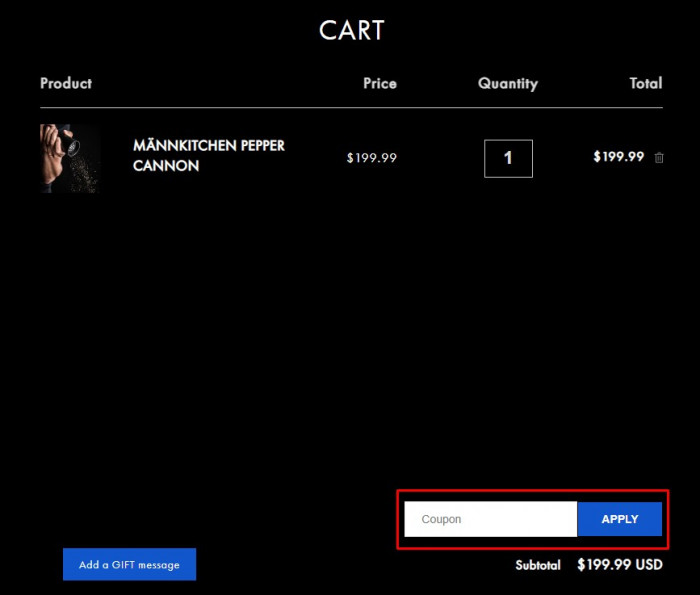The width and height of the screenshot is (700, 595).
Task: Click the Quantity column header
Action: 508,84
